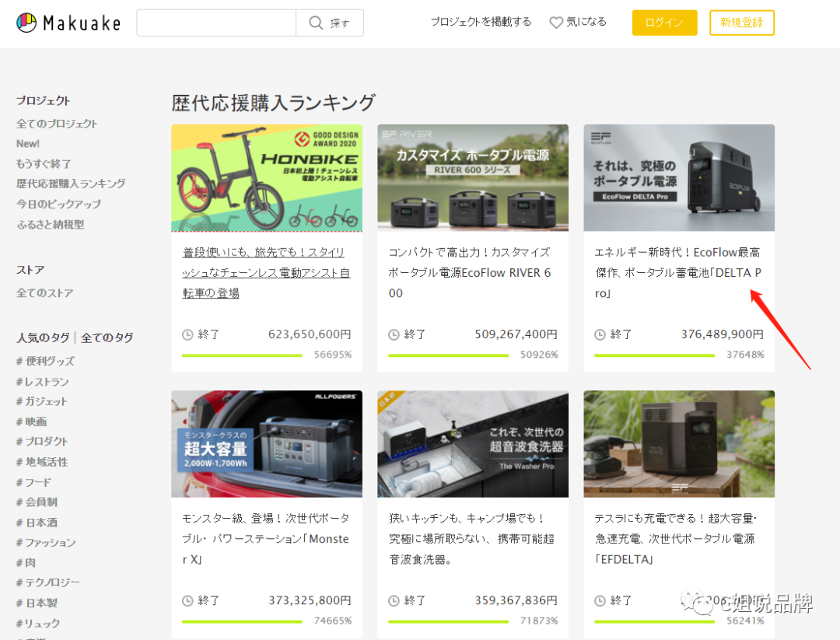Click the 373,325,800円 amount

[310, 600]
